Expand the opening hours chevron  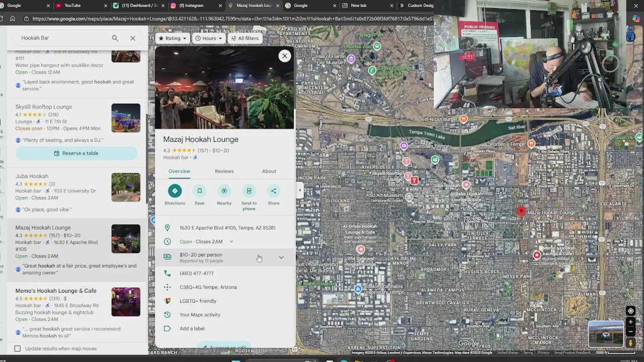click(231, 242)
